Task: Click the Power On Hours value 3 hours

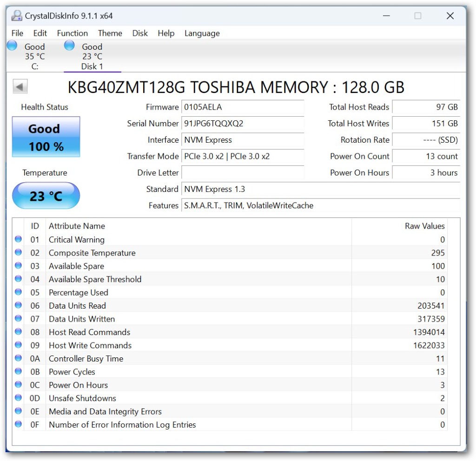Action: [x=426, y=173]
